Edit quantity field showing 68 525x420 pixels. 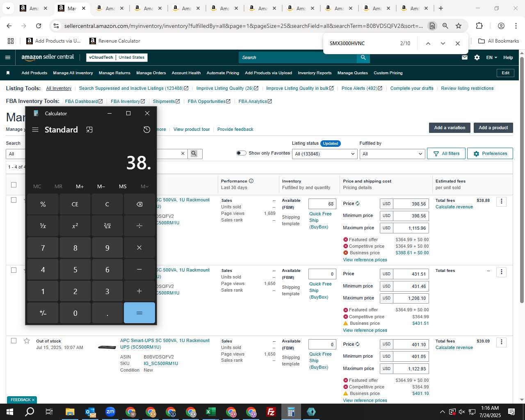322,204
